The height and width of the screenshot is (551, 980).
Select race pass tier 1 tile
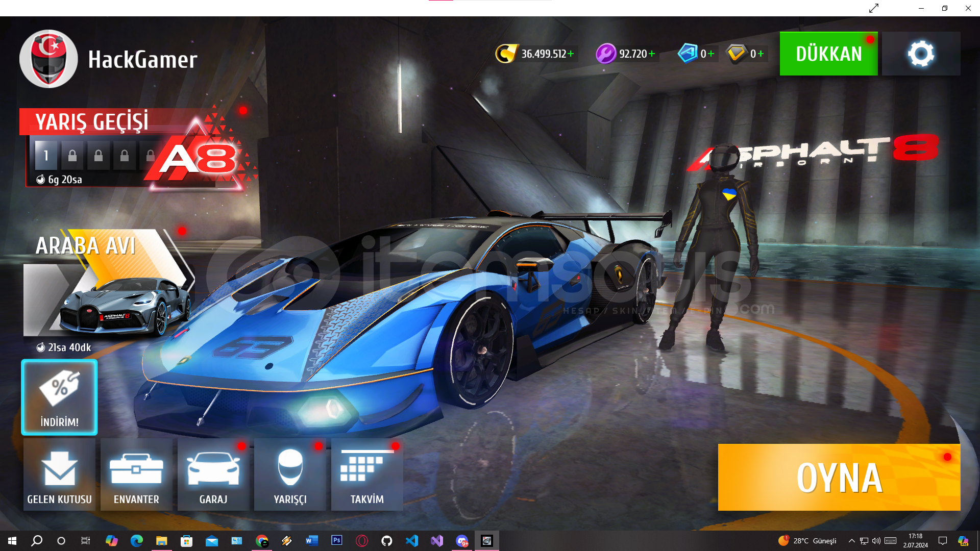[x=46, y=156]
